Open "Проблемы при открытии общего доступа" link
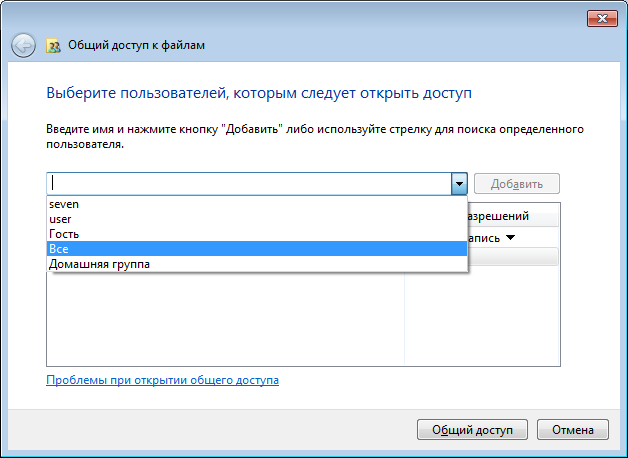Image resolution: width=628 pixels, height=458 pixels. pyautogui.click(x=162, y=380)
